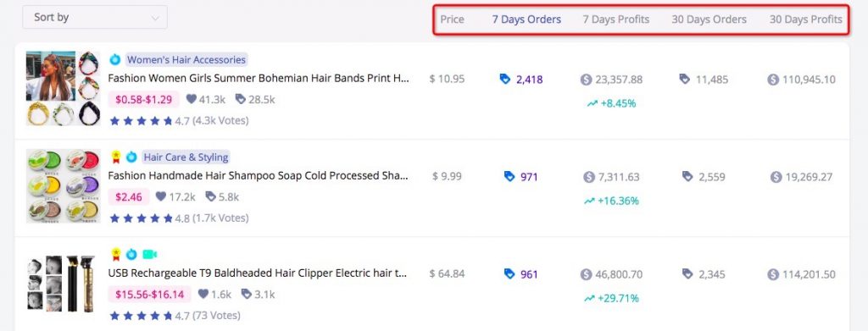Click the hair clipper product thumbnail
Screen dimensions: 868x331
(x=62, y=283)
